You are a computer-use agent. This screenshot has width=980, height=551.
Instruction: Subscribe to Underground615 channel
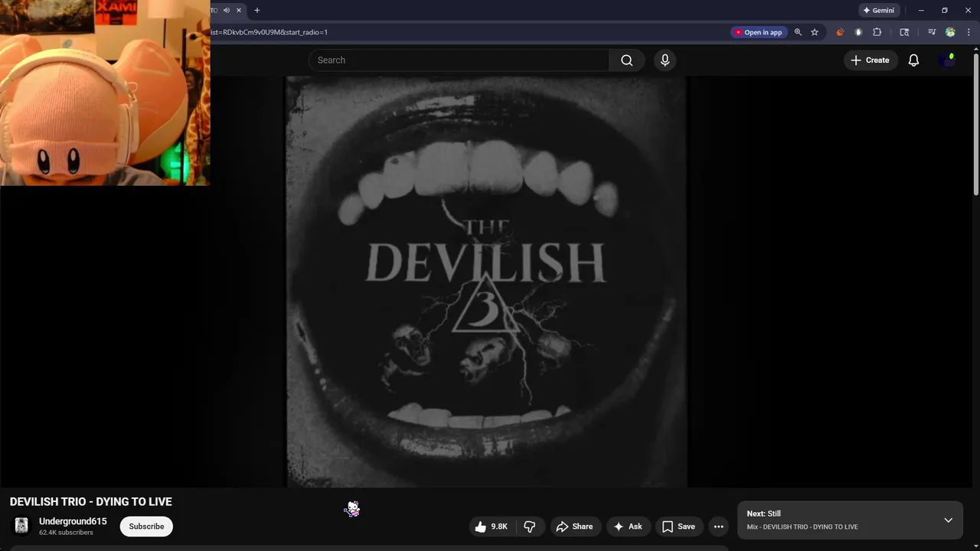coord(146,527)
